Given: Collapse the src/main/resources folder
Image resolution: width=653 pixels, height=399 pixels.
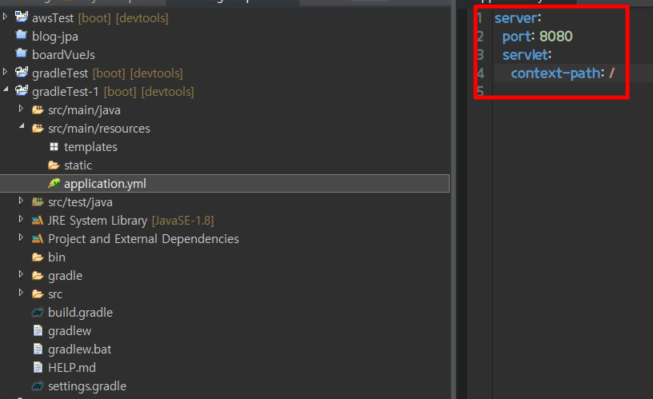Looking at the screenshot, I should pyautogui.click(x=21, y=126).
